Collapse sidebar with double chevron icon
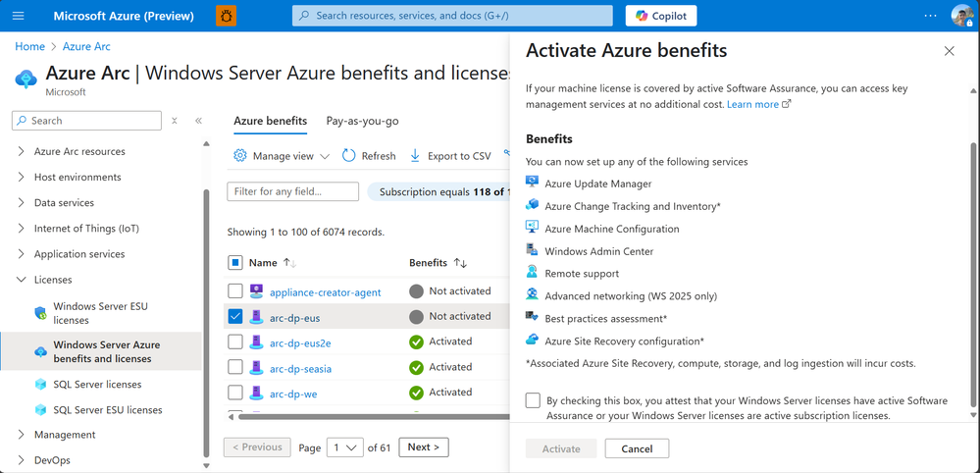This screenshot has height=473, width=980. 199,121
